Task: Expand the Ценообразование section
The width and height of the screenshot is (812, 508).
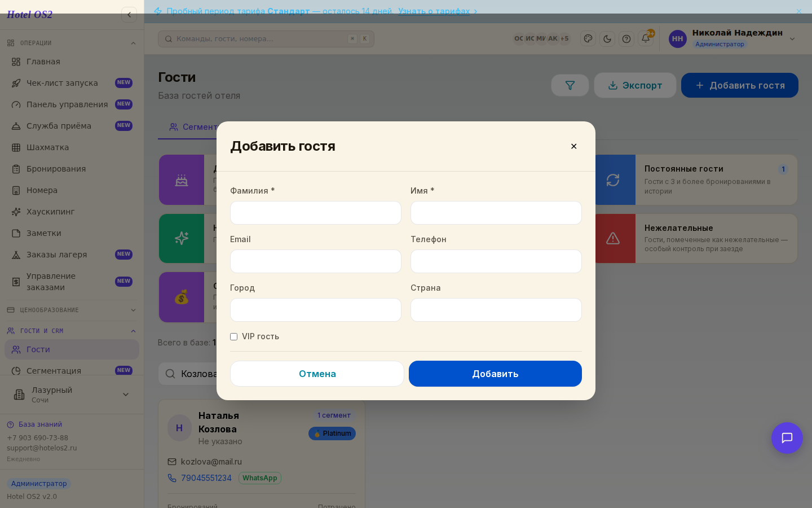Action: (x=72, y=310)
